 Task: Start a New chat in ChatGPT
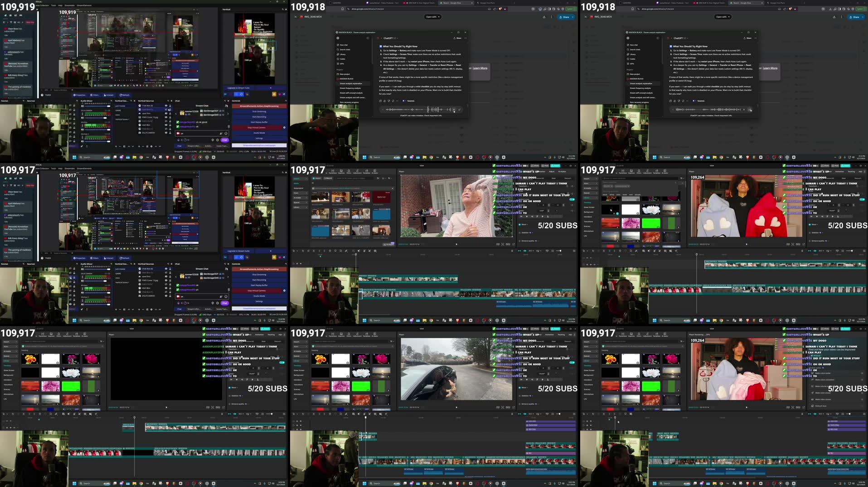pyautogui.click(x=344, y=45)
